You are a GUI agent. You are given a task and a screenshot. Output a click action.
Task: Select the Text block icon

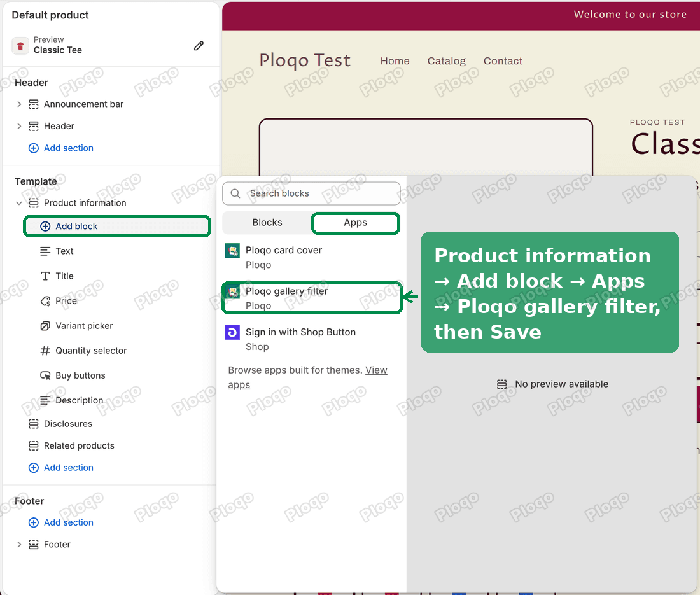click(x=45, y=251)
